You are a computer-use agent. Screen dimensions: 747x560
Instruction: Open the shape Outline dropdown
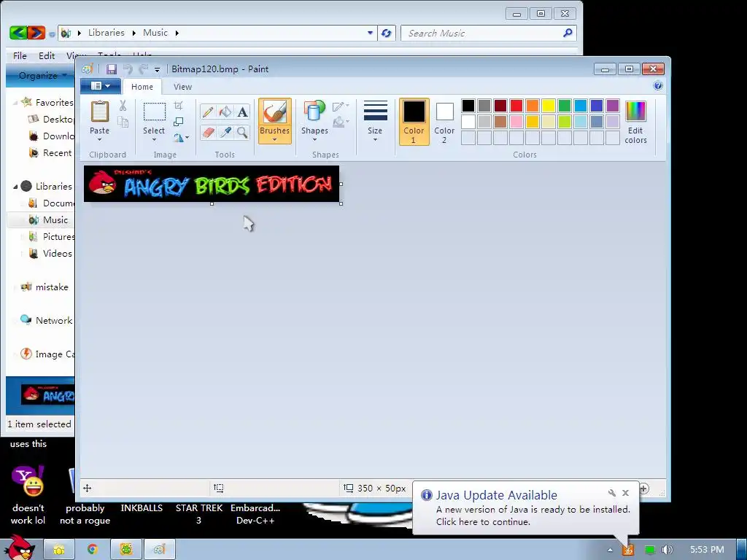(x=341, y=106)
